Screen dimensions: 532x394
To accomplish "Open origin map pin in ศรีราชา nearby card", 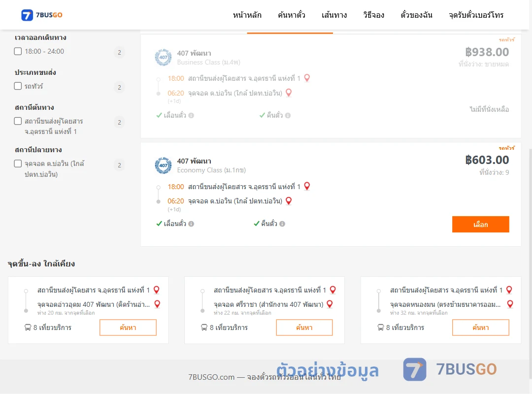I will (333, 290).
